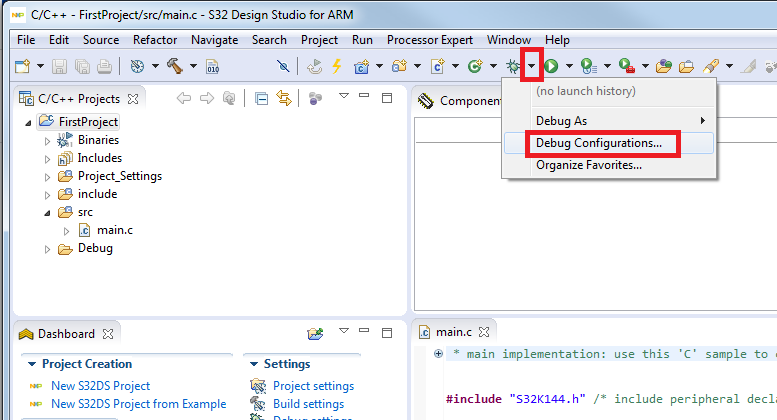The height and width of the screenshot is (420, 777).
Task: Click the build configuration gear icon
Action: [137, 66]
